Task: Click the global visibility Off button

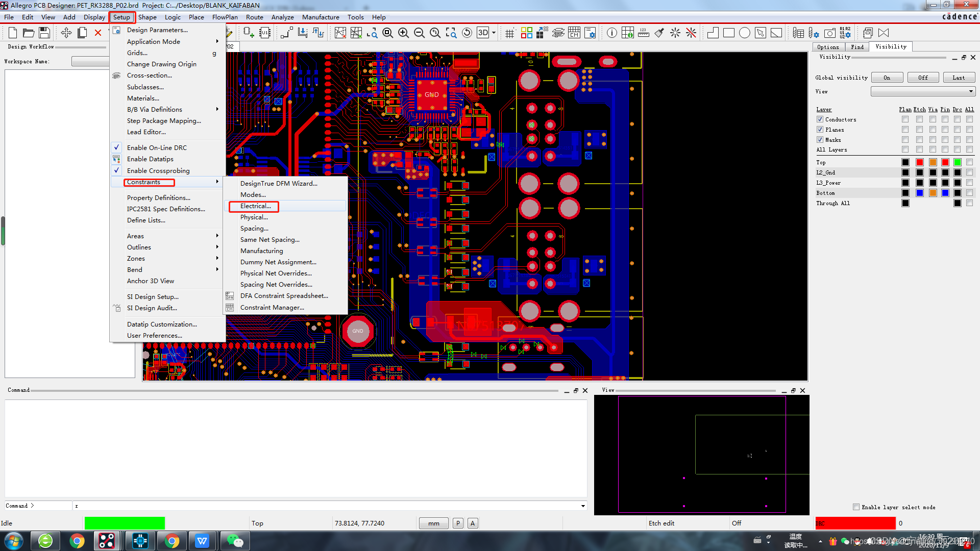Action: 923,78
